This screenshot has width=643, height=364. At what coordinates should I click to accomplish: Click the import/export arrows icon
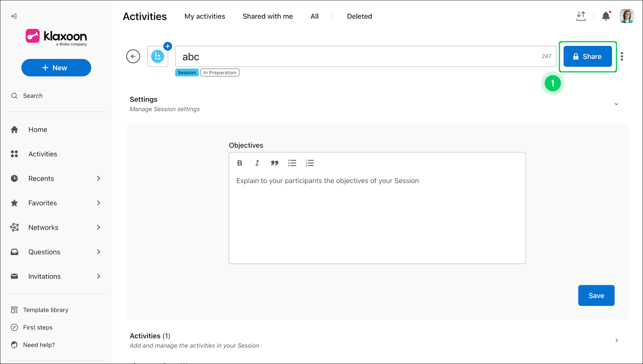coord(581,16)
